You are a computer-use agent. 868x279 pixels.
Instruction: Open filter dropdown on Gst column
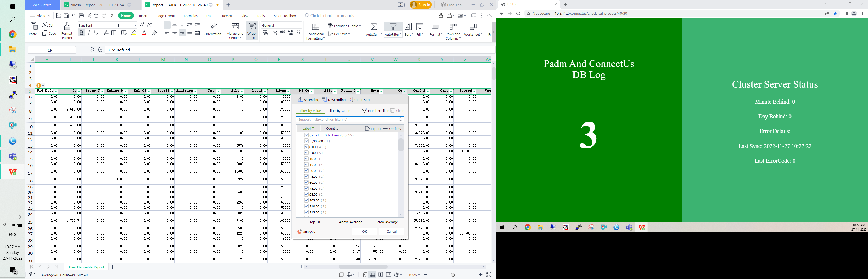pos(218,91)
